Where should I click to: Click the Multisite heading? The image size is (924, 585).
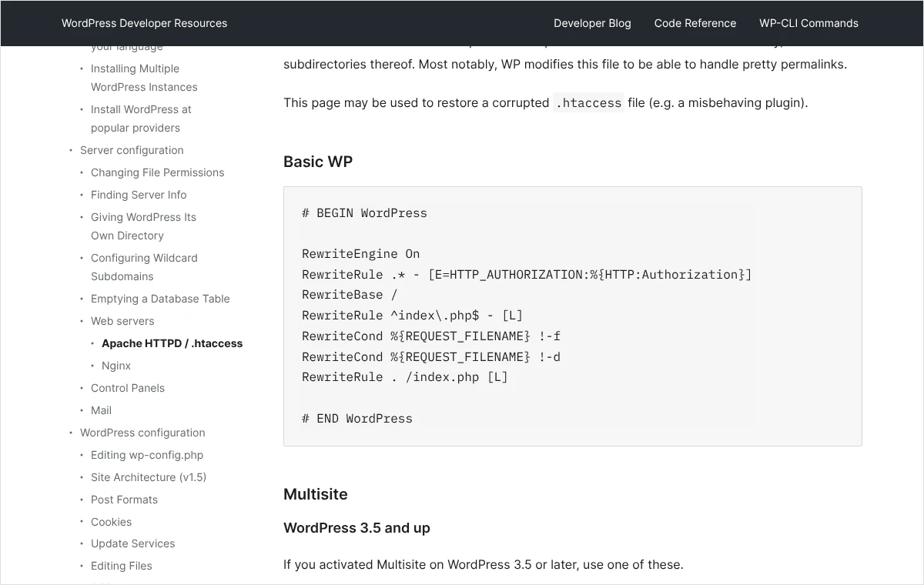point(316,494)
